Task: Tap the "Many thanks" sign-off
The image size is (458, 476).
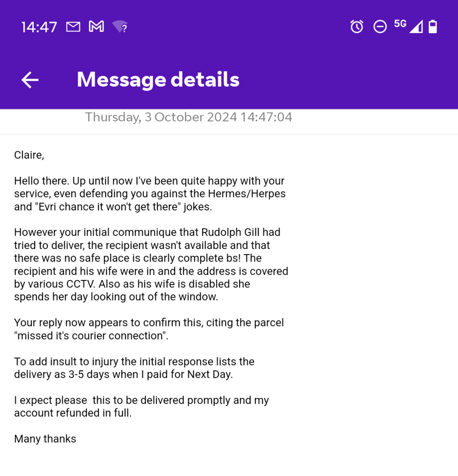Action: 45,439
